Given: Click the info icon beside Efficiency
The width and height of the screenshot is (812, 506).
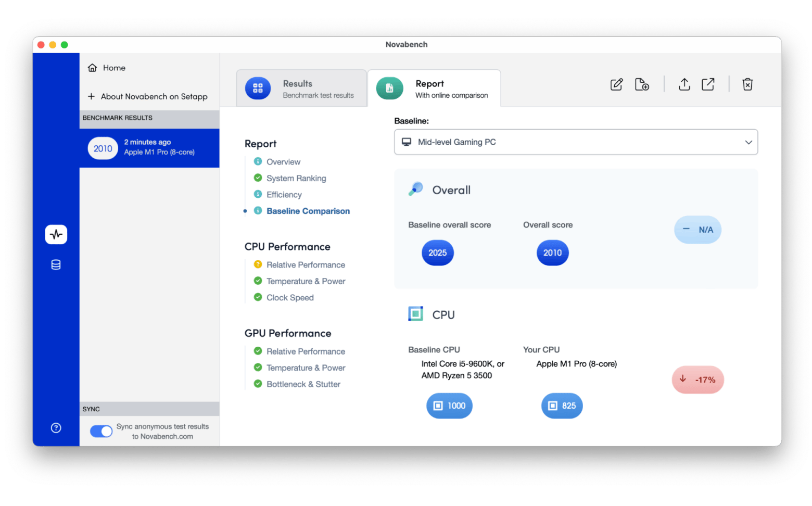Looking at the screenshot, I should coord(258,194).
